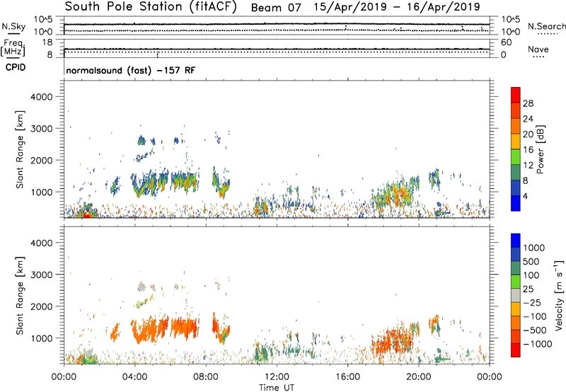Viewport: 566px width, 392px height.
Task: Click the '28' label on the power colour bar
Action: click(x=528, y=103)
